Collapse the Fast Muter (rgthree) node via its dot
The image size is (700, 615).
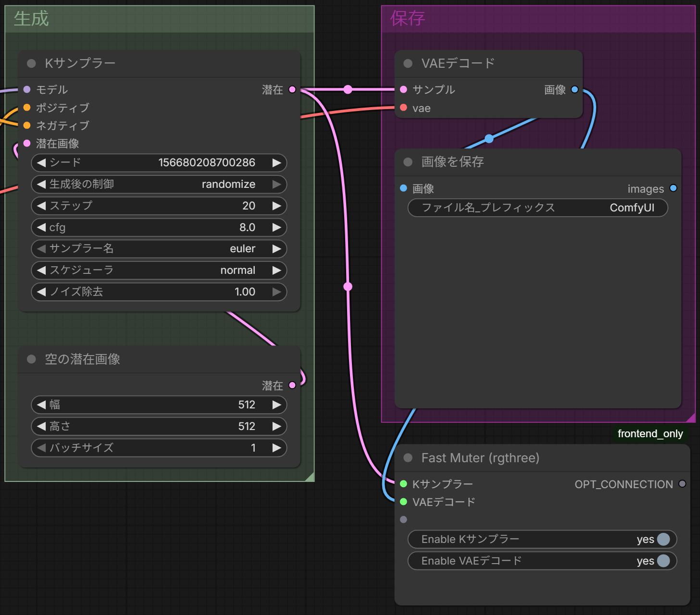pyautogui.click(x=408, y=458)
